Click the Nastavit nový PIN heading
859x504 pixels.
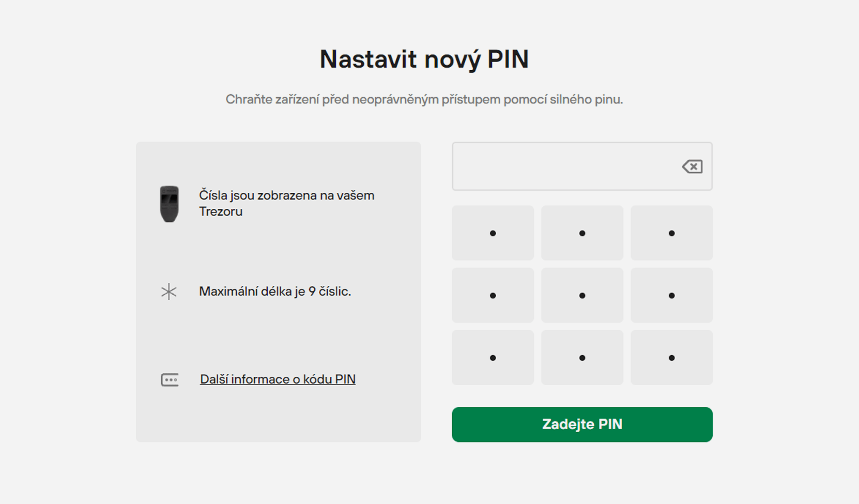(424, 59)
